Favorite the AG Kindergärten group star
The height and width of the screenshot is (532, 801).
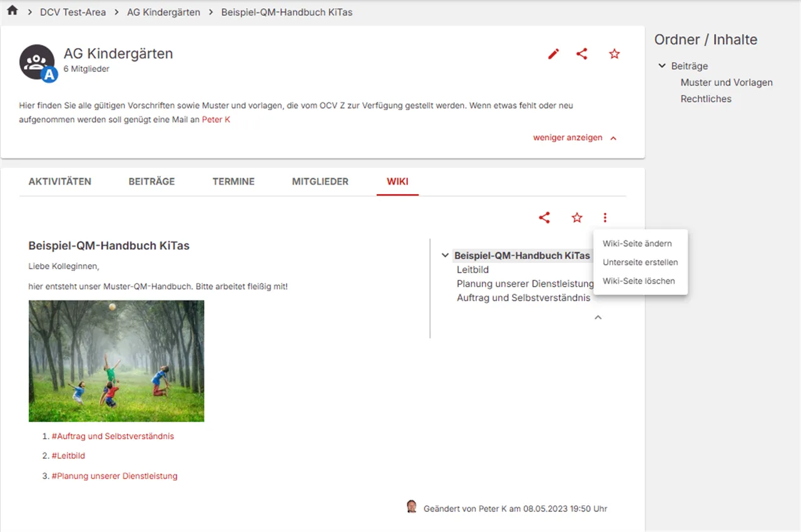pyautogui.click(x=615, y=54)
